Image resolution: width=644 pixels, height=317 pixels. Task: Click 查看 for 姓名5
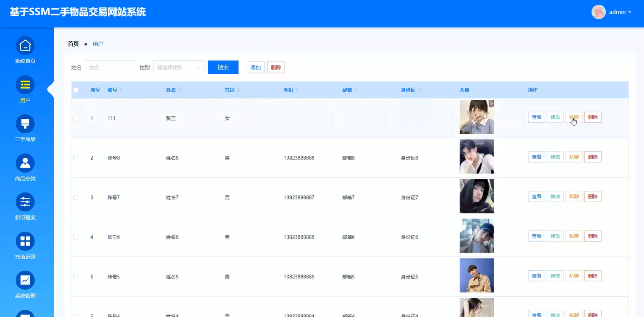(536, 276)
